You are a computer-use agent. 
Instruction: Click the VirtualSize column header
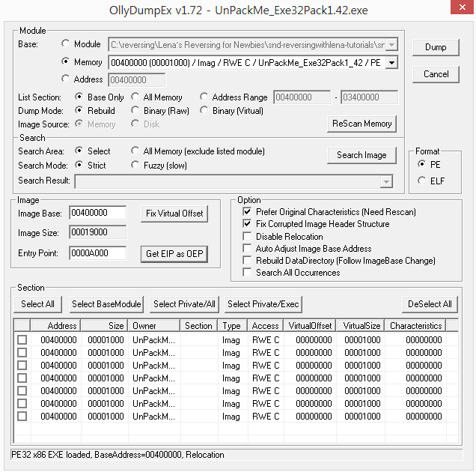click(x=360, y=325)
